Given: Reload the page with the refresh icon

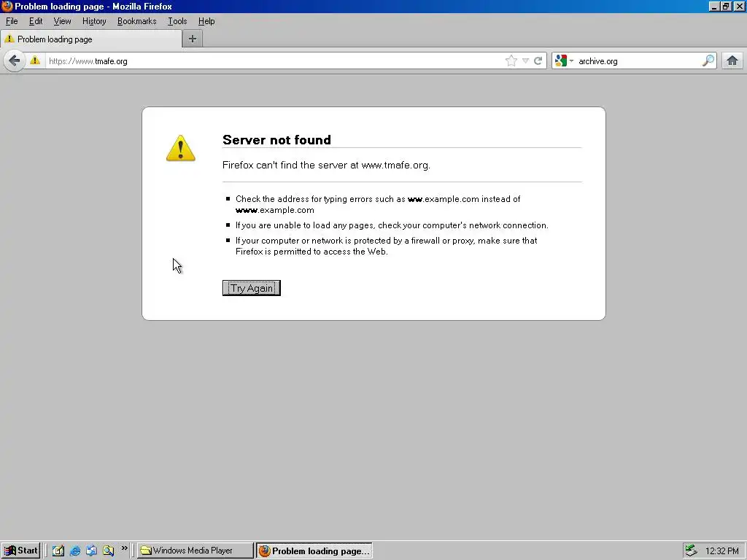Looking at the screenshot, I should click(x=538, y=61).
